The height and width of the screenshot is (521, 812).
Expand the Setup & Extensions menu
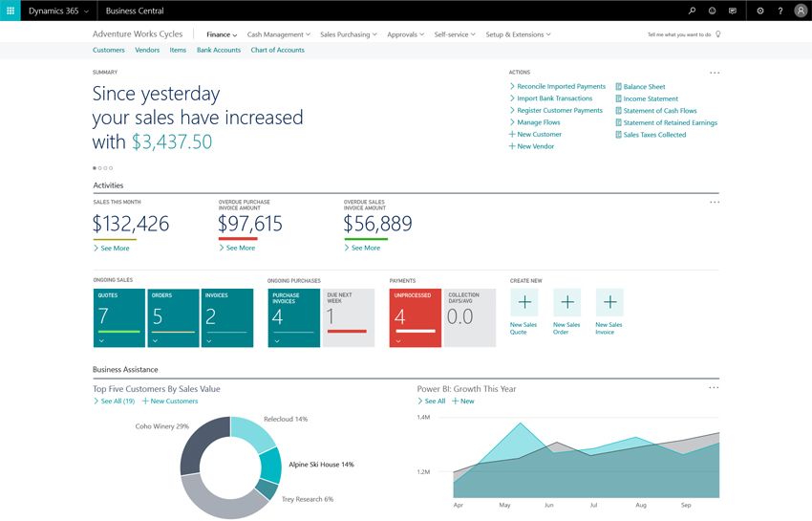518,34
